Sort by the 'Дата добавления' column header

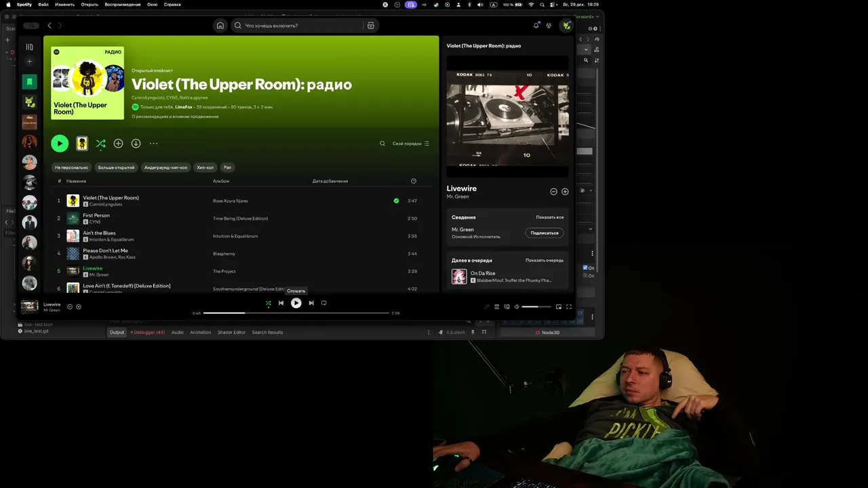(x=330, y=181)
